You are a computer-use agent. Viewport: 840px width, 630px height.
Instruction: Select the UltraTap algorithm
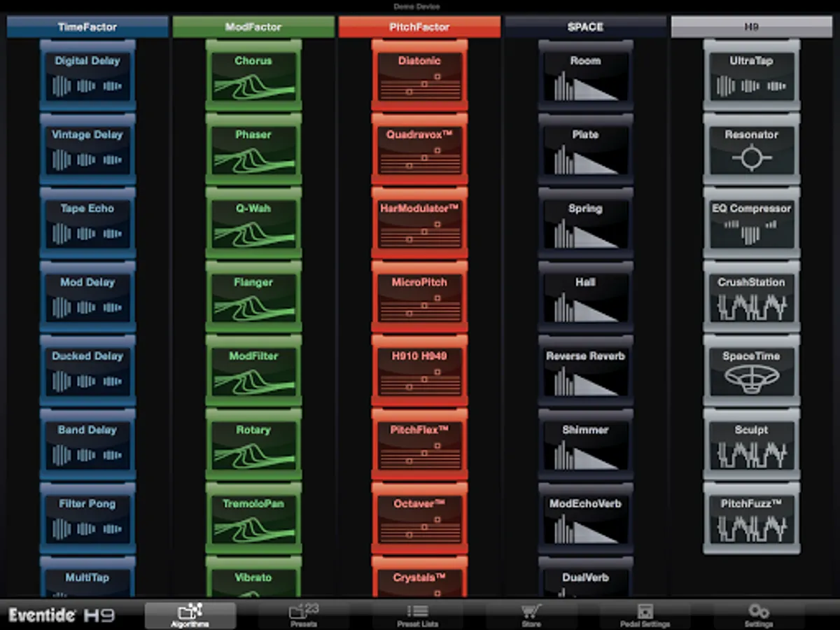pos(751,76)
